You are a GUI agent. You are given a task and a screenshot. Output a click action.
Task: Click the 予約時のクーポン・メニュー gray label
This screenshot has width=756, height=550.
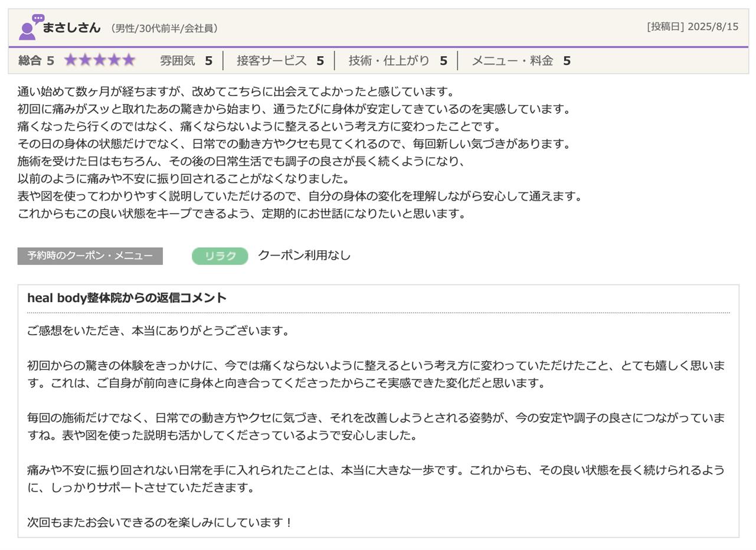tap(90, 256)
